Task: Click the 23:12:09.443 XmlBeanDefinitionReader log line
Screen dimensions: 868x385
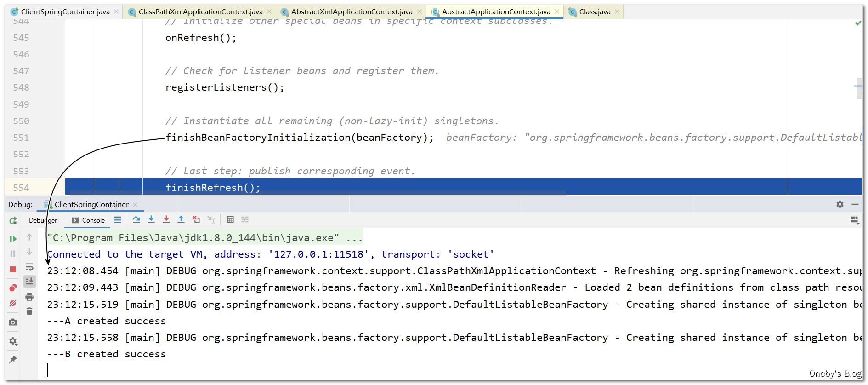Action: pyautogui.click(x=454, y=287)
